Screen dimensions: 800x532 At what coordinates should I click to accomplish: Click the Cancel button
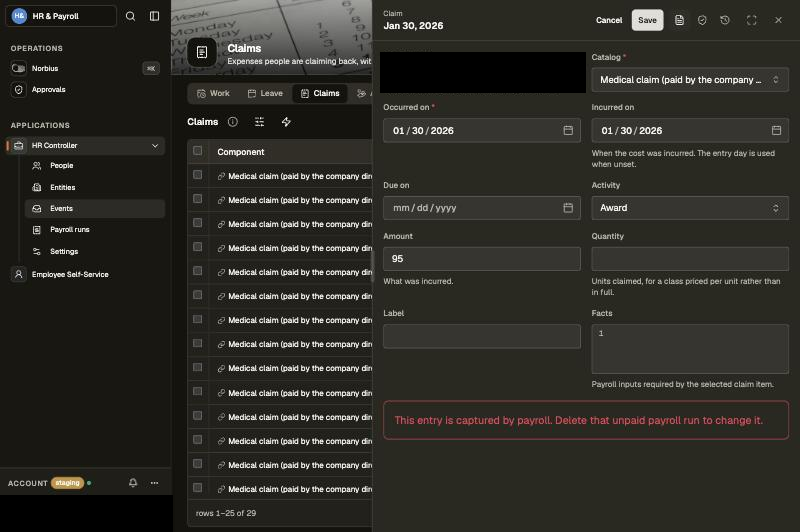(609, 20)
